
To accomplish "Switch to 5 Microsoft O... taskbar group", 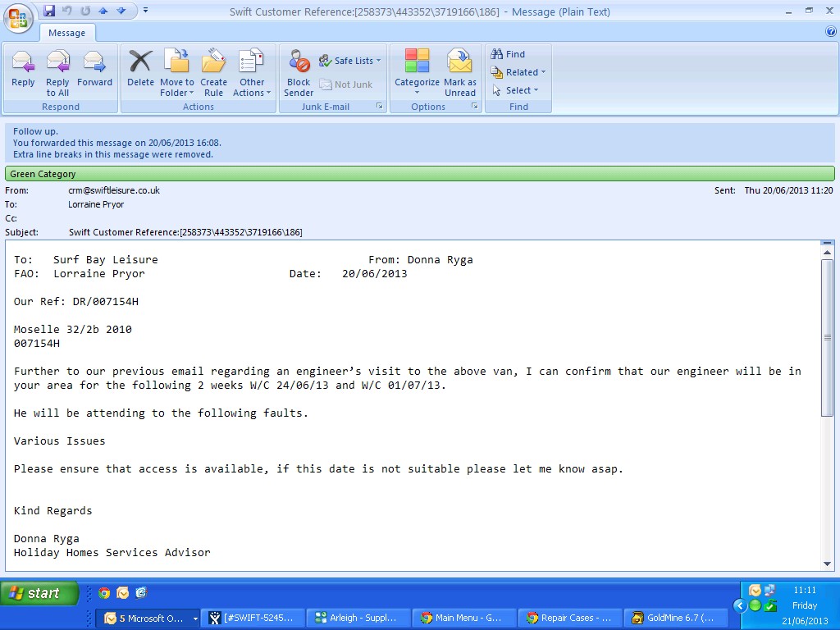I will coord(148,618).
